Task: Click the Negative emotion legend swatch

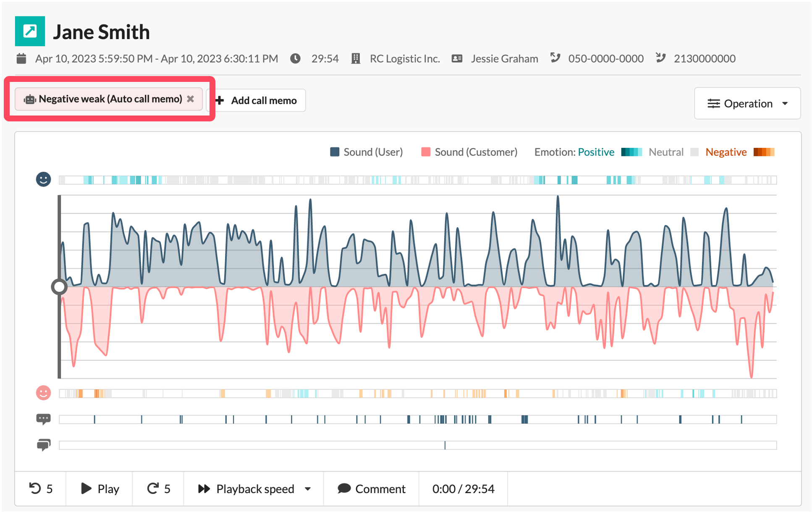Action: [764, 152]
